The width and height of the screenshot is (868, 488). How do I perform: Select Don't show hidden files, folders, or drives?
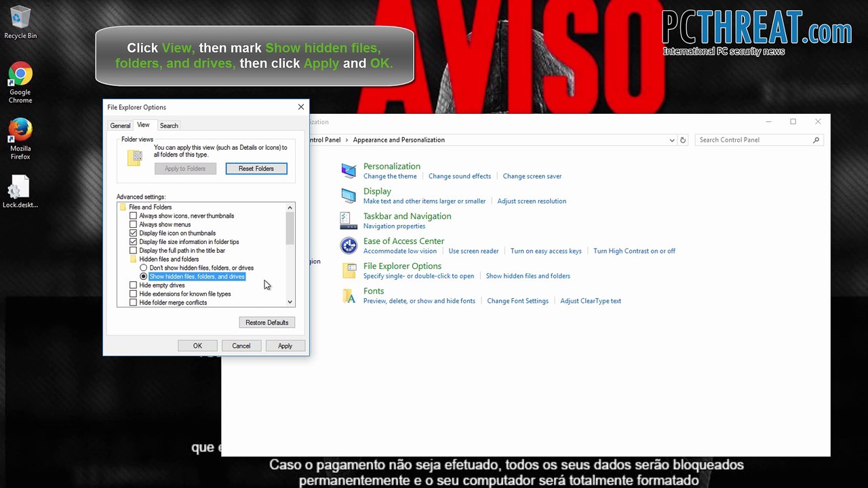point(143,268)
